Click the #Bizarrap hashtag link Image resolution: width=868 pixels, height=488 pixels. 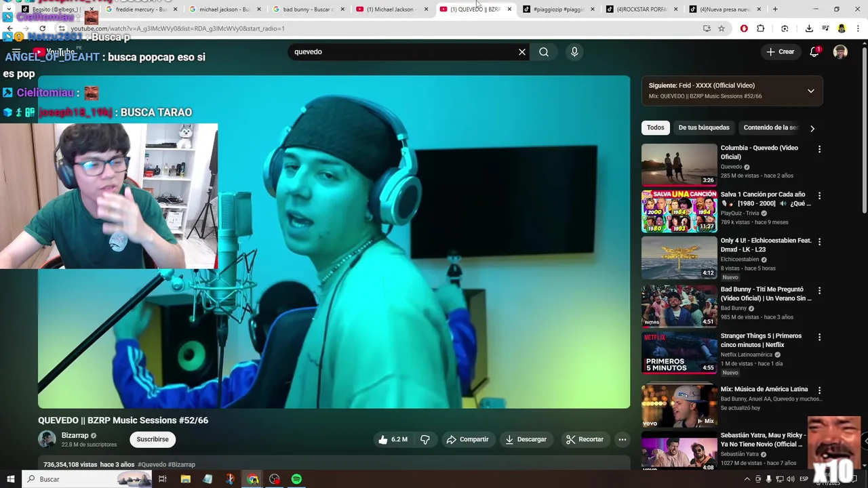click(x=182, y=464)
